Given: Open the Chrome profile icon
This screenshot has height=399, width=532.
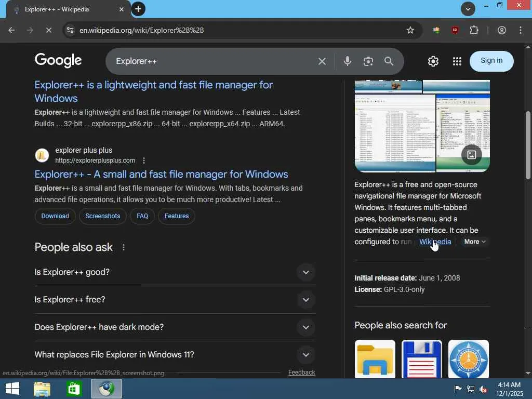Looking at the screenshot, I should pos(502,30).
